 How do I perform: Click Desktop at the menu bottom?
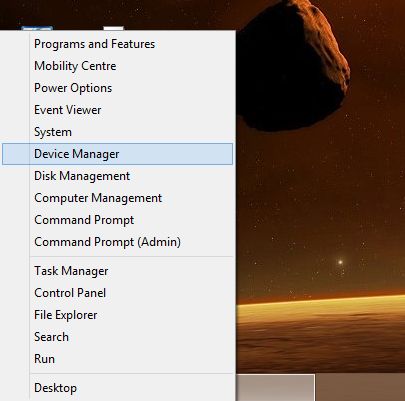pos(117,388)
